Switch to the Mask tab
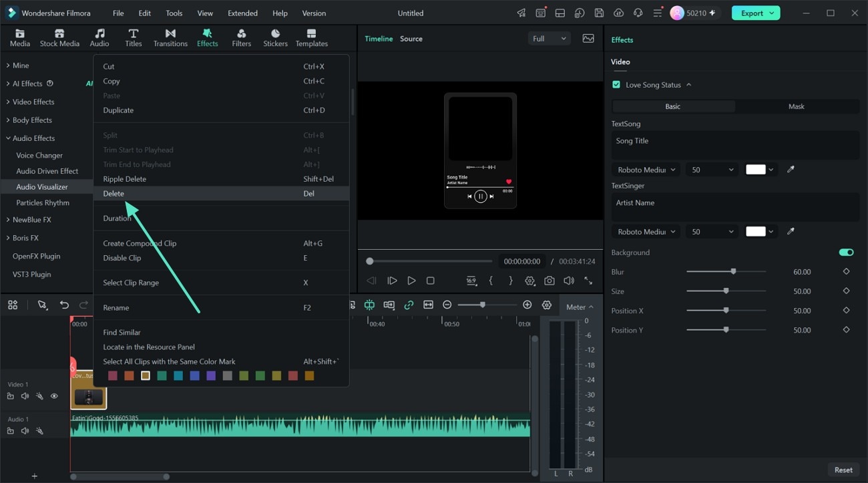 pyautogui.click(x=796, y=106)
